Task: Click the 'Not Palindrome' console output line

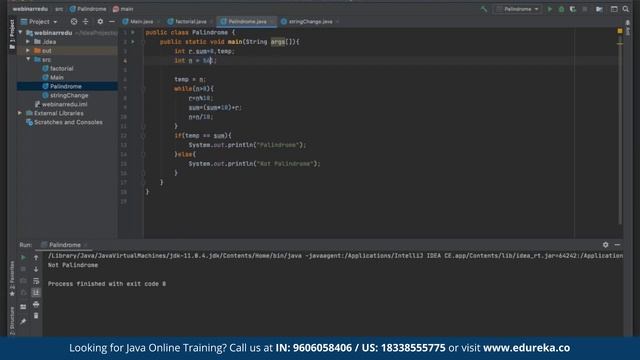Action: [73, 265]
